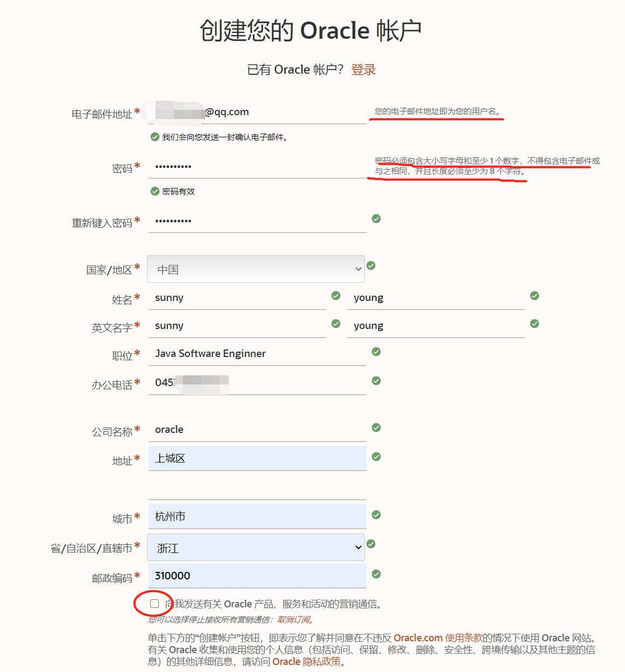Click the 电子邮件地址 field label

pos(102,114)
